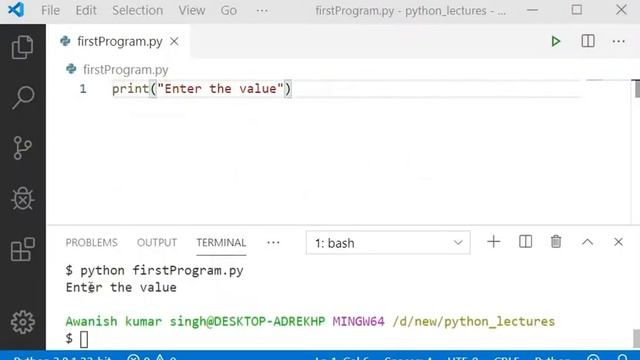Click the editor vertical scrollbar
The image size is (640, 360).
point(637,89)
